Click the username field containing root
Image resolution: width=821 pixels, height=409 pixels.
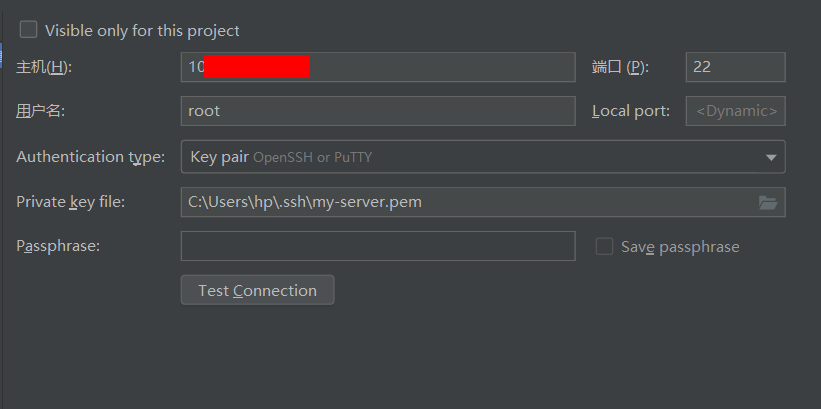[x=378, y=111]
